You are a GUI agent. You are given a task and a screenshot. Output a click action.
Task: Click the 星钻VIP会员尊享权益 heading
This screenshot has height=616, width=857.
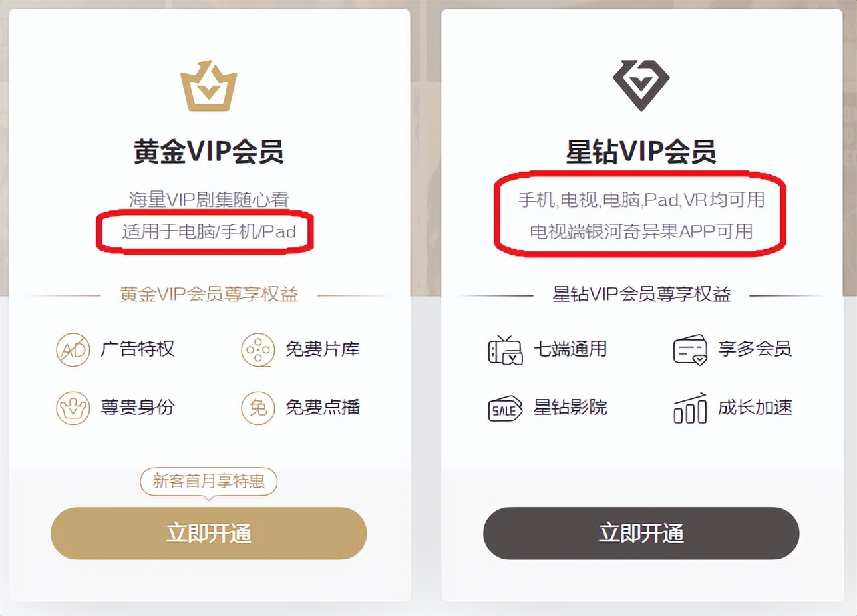(x=641, y=295)
